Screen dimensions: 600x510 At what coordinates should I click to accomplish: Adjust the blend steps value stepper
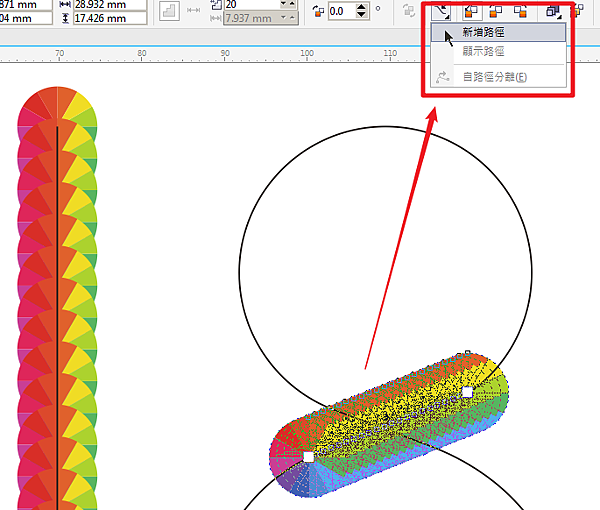(x=289, y=5)
